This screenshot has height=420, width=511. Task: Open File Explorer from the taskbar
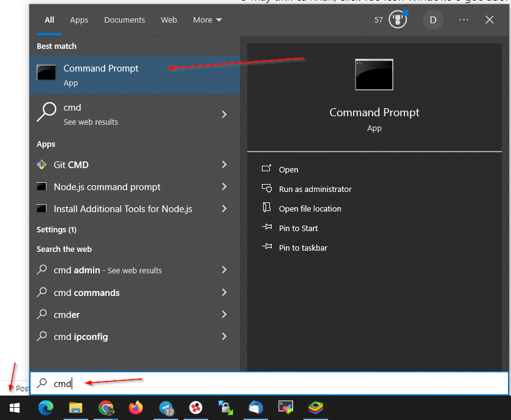75,407
